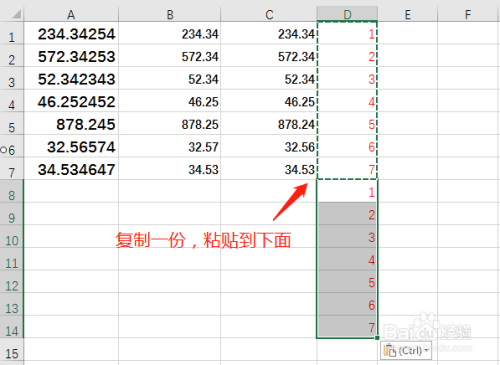The image size is (500, 365).
Task: Select row 2 header
Action: (x=12, y=56)
